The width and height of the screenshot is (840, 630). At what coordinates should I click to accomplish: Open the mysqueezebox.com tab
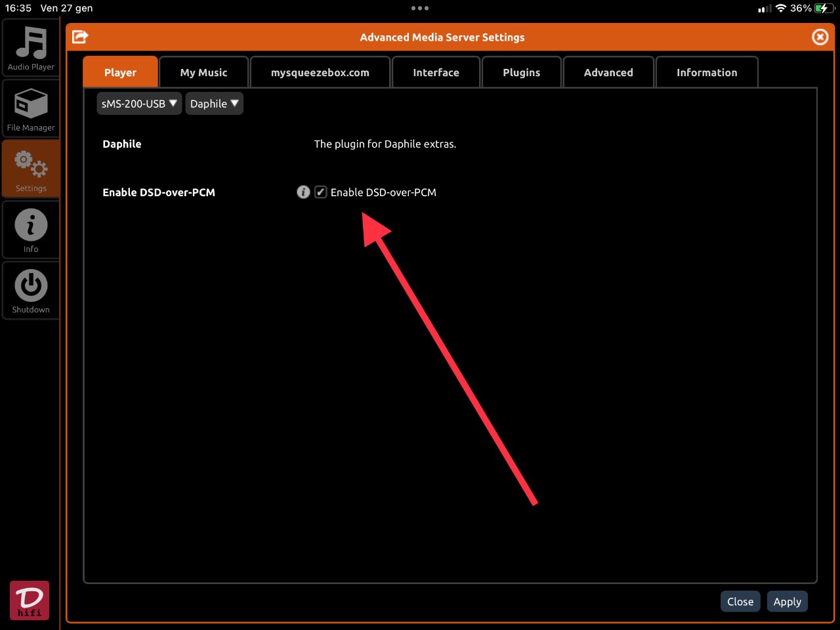coord(320,72)
